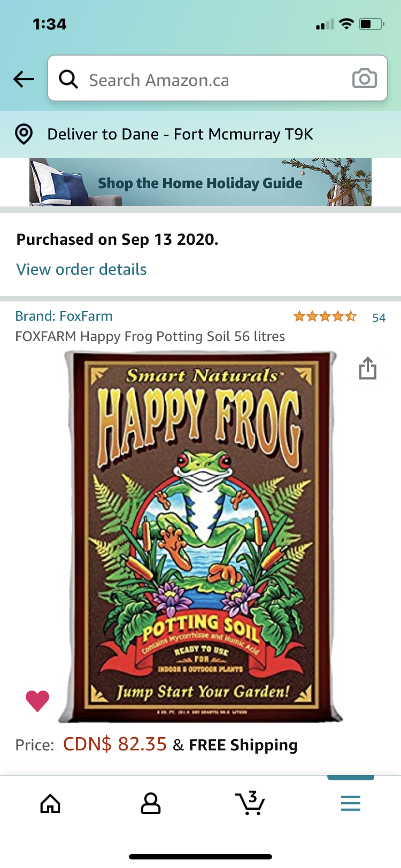Screen dimensions: 401x868
Task: Open the account profile tab
Action: click(150, 803)
